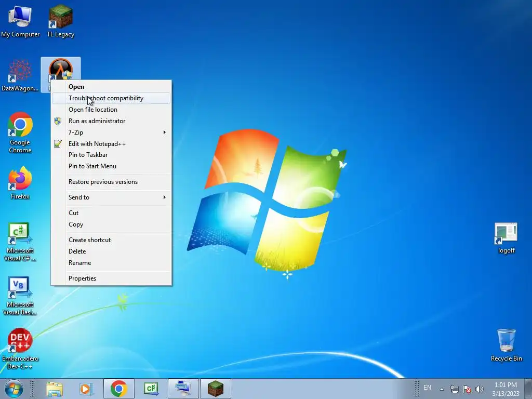The image size is (532, 399).
Task: Expand the 7-Zip submenu
Action: 111,132
